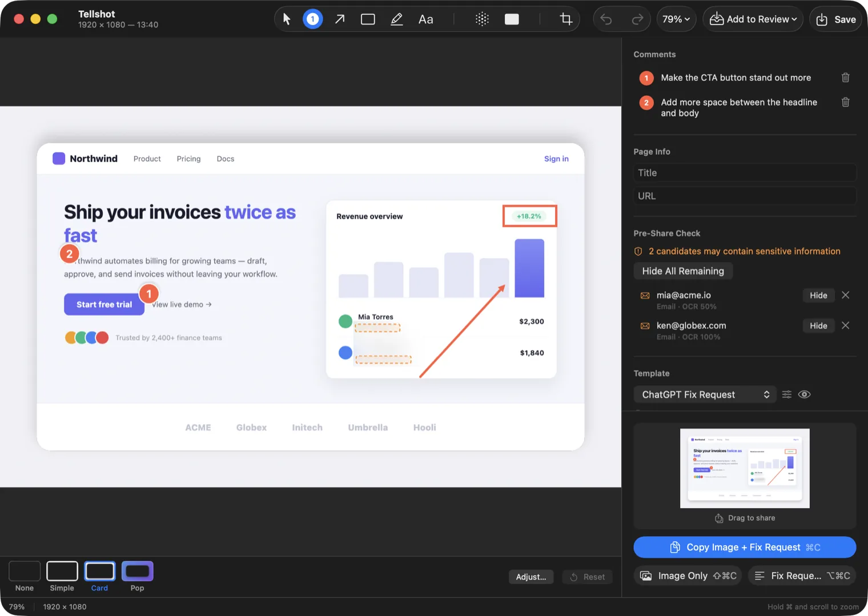Image resolution: width=868 pixels, height=616 pixels.
Task: Click the page Title input field
Action: coord(745,173)
